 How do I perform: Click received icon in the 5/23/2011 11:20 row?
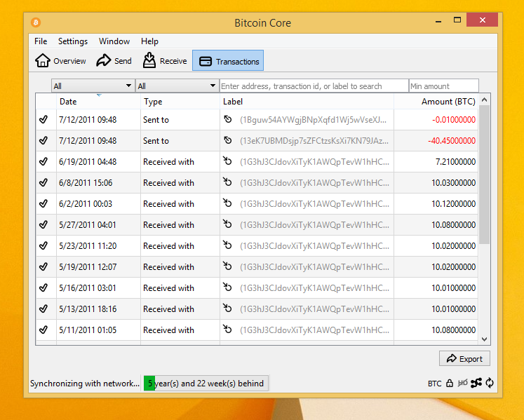coord(227,245)
